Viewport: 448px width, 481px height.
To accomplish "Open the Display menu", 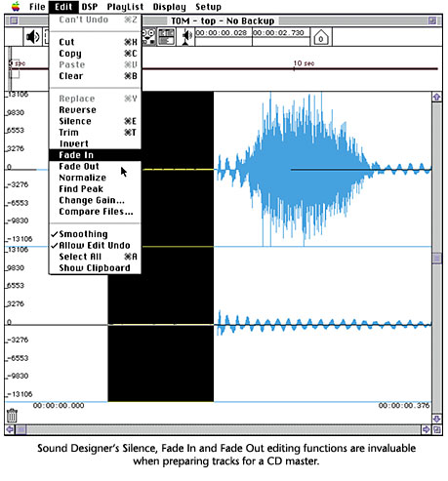I will (170, 7).
